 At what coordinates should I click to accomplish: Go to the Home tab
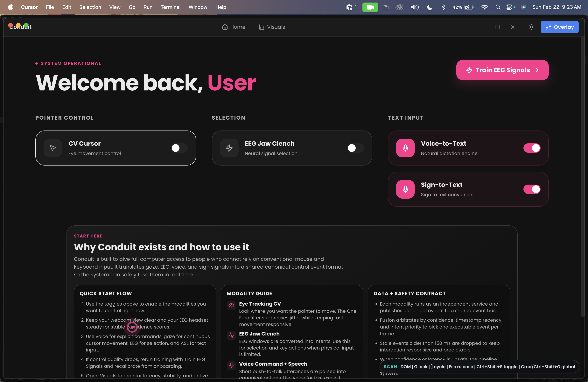pyautogui.click(x=234, y=27)
